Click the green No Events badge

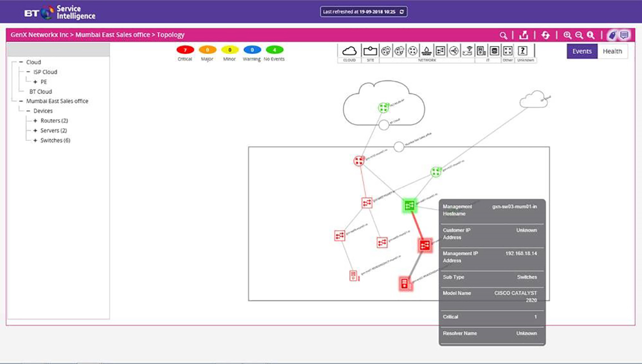click(274, 50)
